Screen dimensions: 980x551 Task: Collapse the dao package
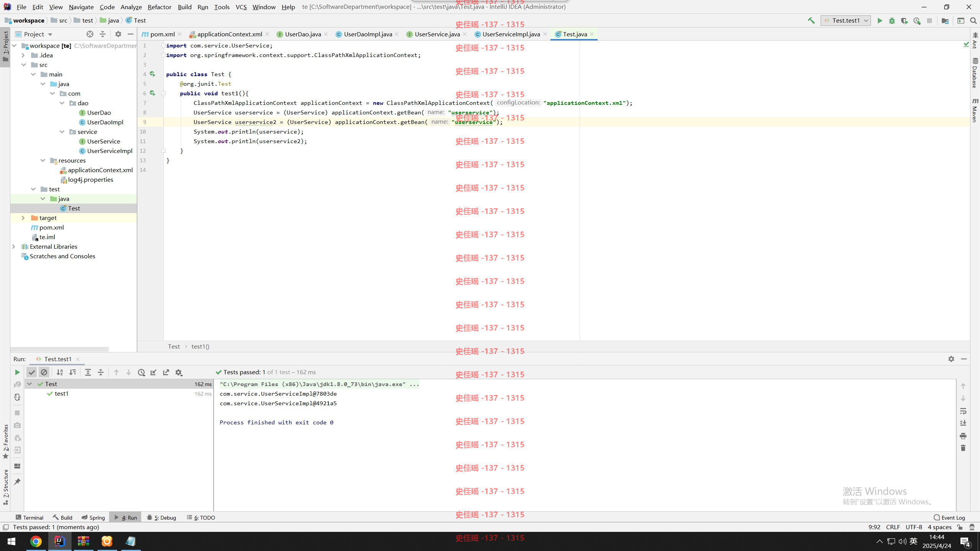[62, 103]
